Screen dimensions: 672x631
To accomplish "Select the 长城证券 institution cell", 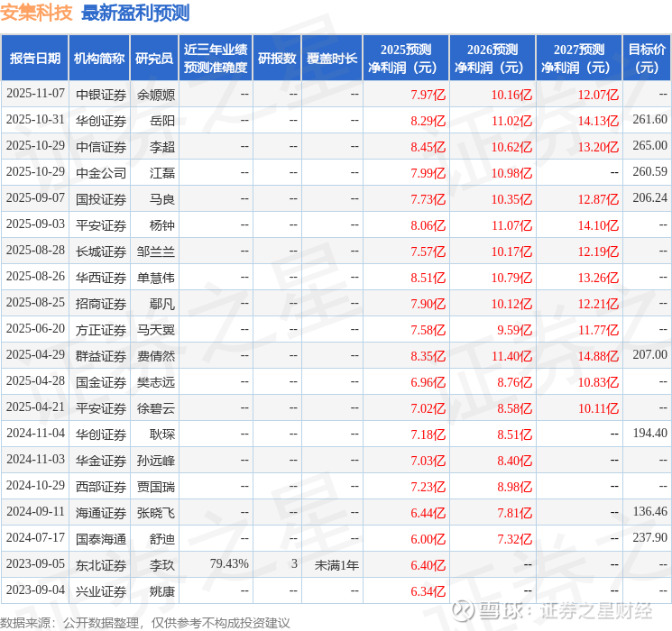I will click(101, 251).
